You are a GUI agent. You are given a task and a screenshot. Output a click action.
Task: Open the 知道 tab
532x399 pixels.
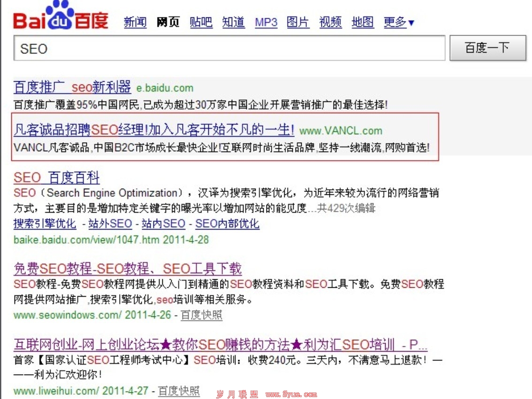(x=234, y=23)
